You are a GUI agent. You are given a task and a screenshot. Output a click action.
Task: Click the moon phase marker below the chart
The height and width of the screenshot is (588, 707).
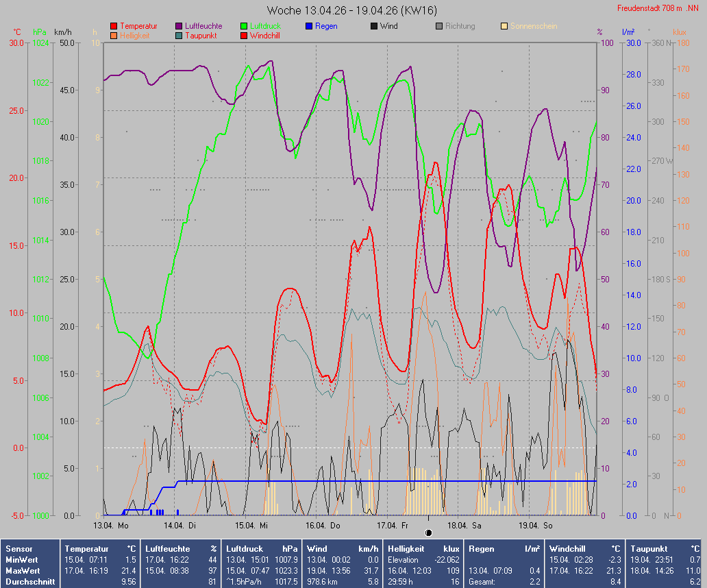pyautogui.click(x=429, y=532)
